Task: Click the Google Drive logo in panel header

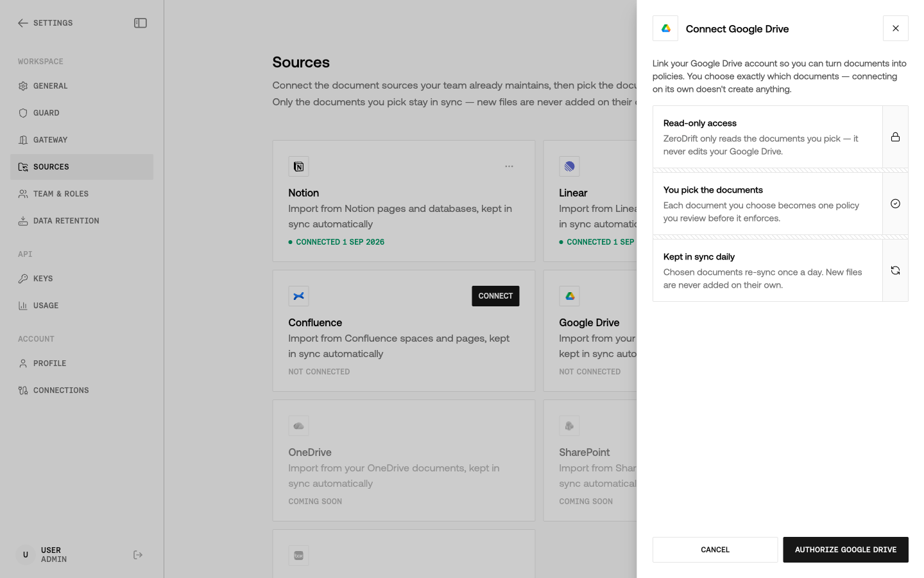Action: click(665, 28)
